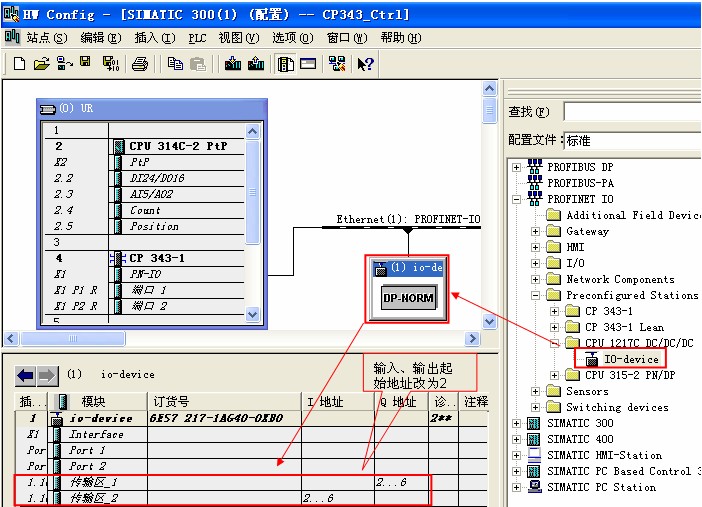
Task: Expand the Sensors folder
Action: tap(535, 391)
